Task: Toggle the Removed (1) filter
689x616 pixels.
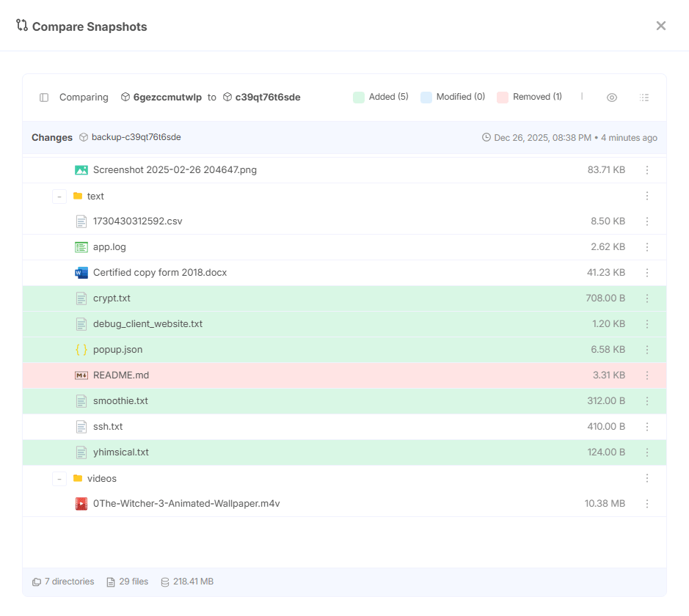Action: click(529, 97)
